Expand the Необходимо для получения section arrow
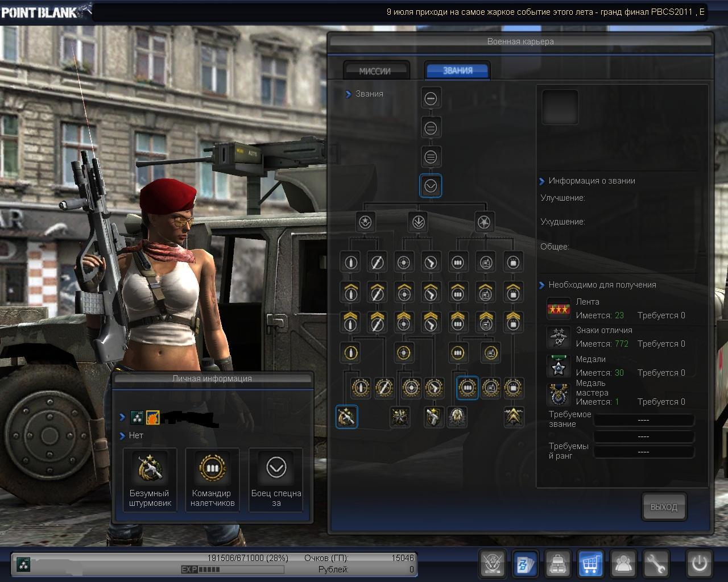728x582 pixels. (542, 285)
